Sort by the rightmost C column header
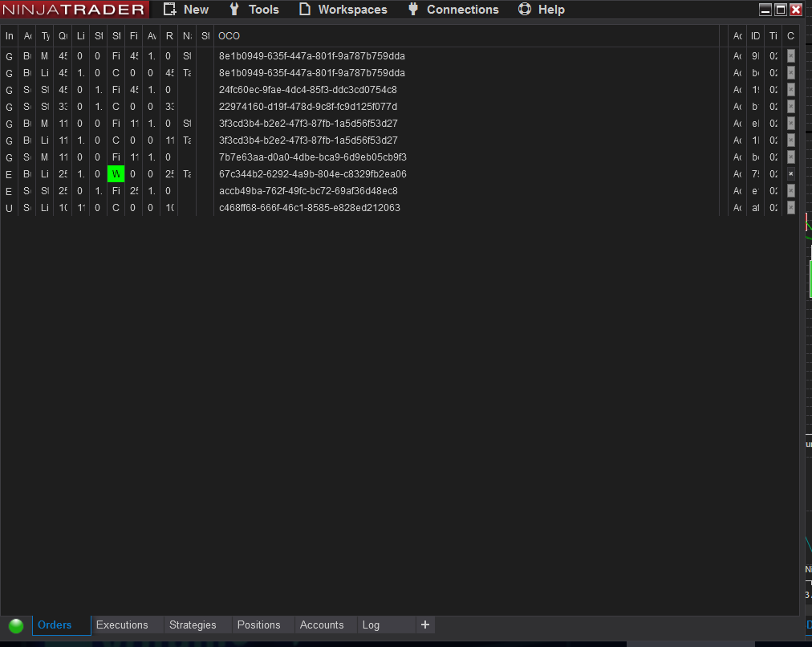 pos(790,36)
